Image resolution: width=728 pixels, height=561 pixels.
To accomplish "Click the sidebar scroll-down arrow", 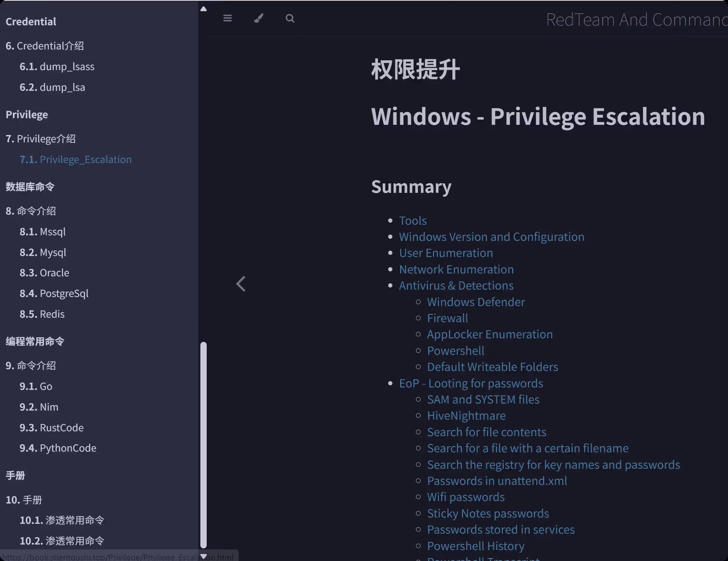I will click(x=204, y=556).
